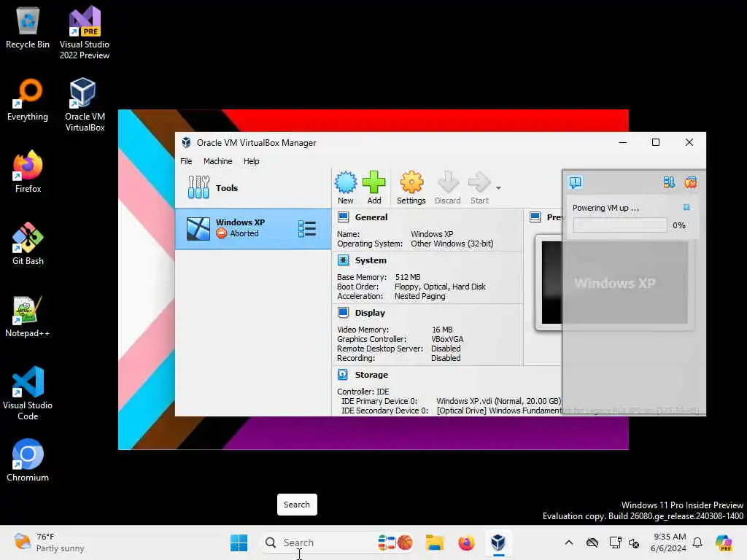Screen dimensions: 747x560
Task: Click the notification center speech-bubble icon
Action: click(576, 182)
